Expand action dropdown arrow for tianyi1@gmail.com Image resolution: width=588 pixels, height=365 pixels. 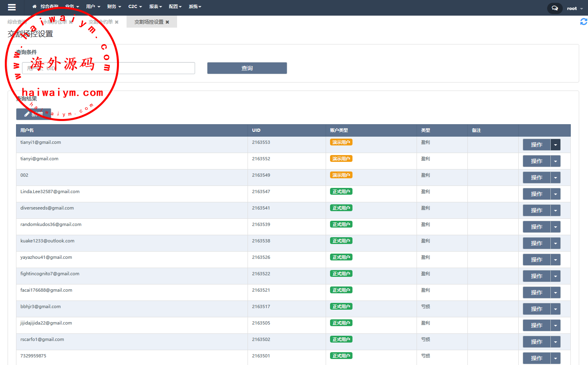pos(555,145)
